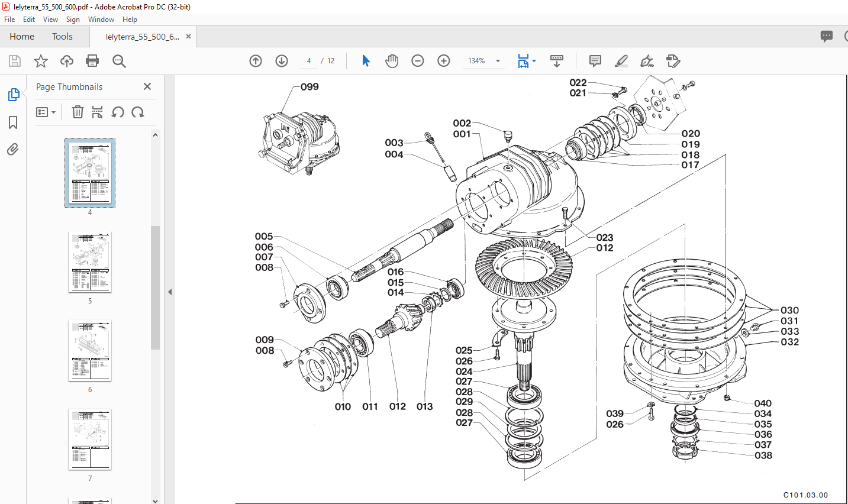Open the Page Thumbnails sidebar icon

coord(13,95)
